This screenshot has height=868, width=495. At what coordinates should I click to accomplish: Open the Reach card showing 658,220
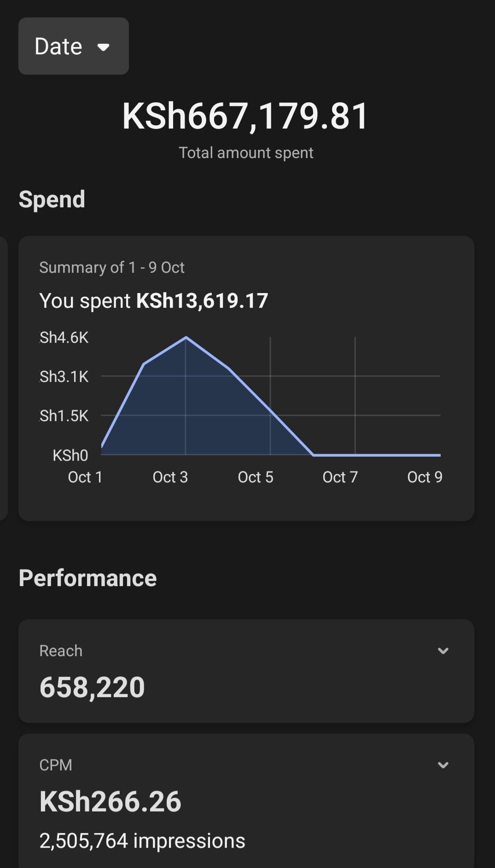[x=246, y=671]
